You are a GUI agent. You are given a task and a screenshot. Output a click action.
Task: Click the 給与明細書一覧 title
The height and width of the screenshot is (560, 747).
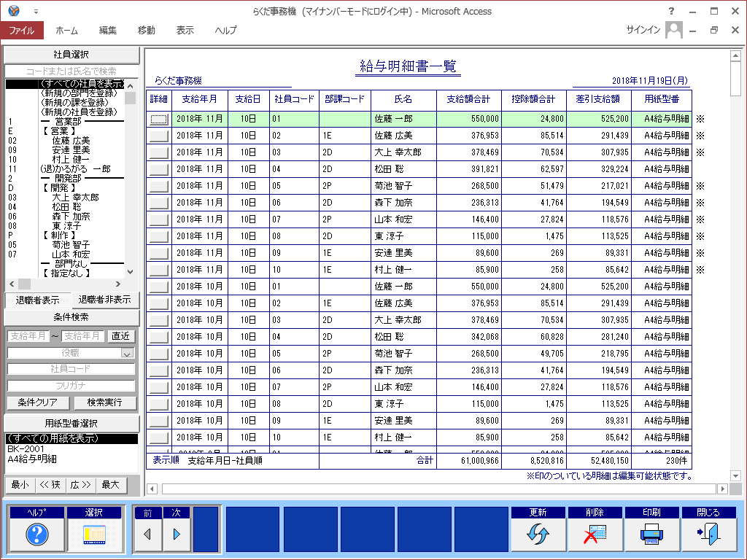pos(409,66)
